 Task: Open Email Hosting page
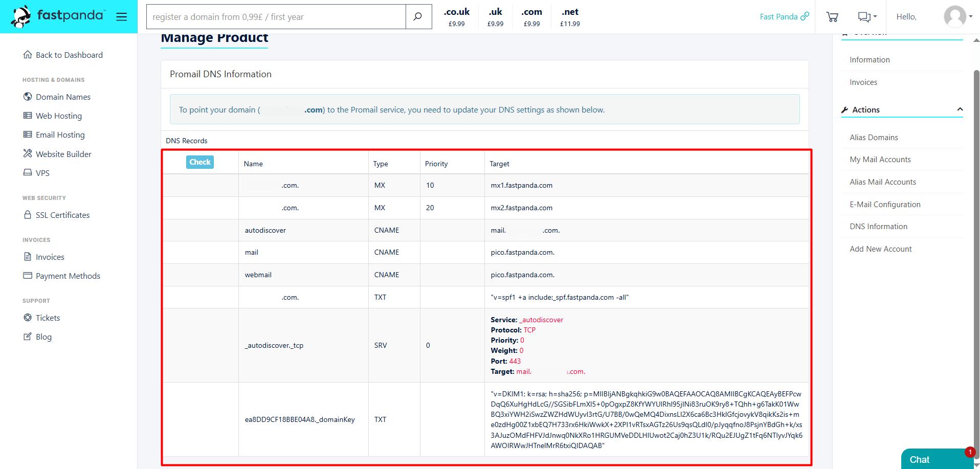(x=60, y=135)
